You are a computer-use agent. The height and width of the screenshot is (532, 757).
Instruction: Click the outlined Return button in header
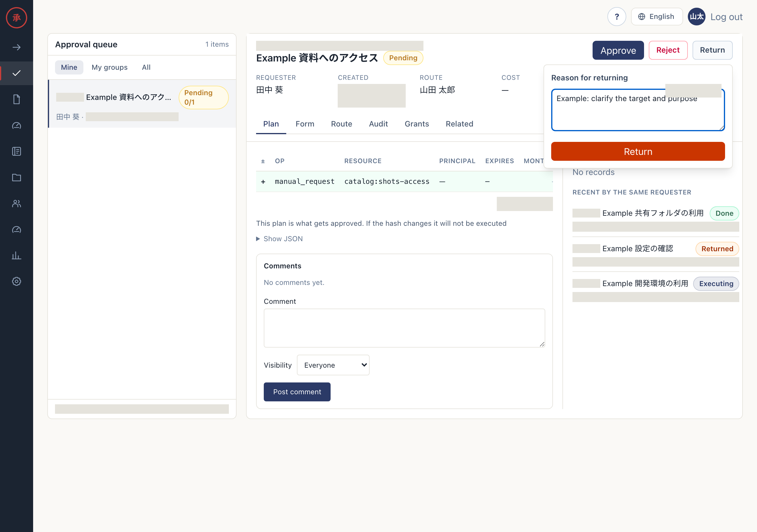click(712, 51)
